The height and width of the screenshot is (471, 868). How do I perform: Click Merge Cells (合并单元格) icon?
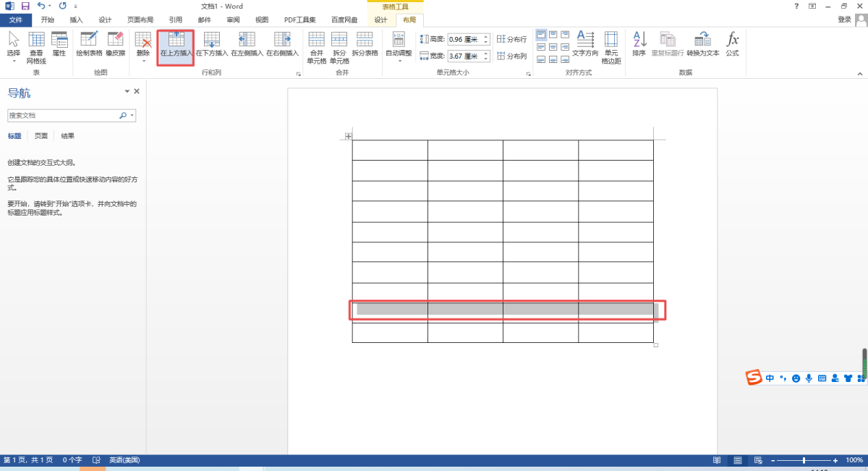click(x=316, y=47)
